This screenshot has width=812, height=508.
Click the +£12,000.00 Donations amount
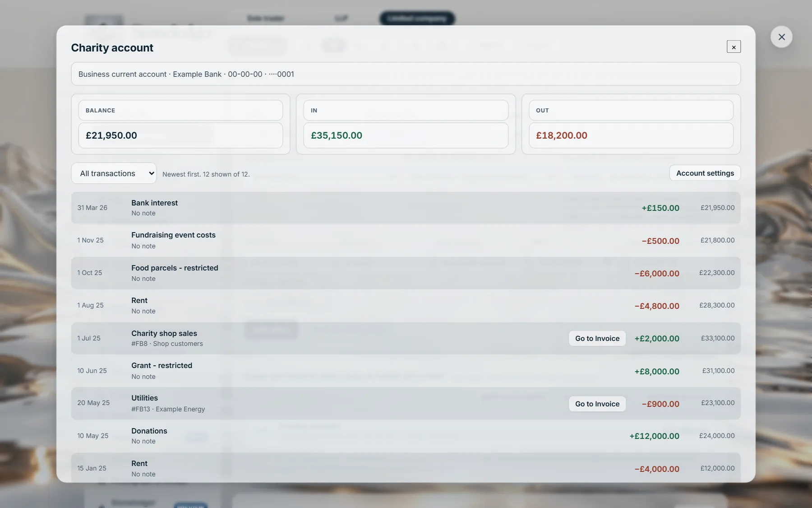point(654,436)
